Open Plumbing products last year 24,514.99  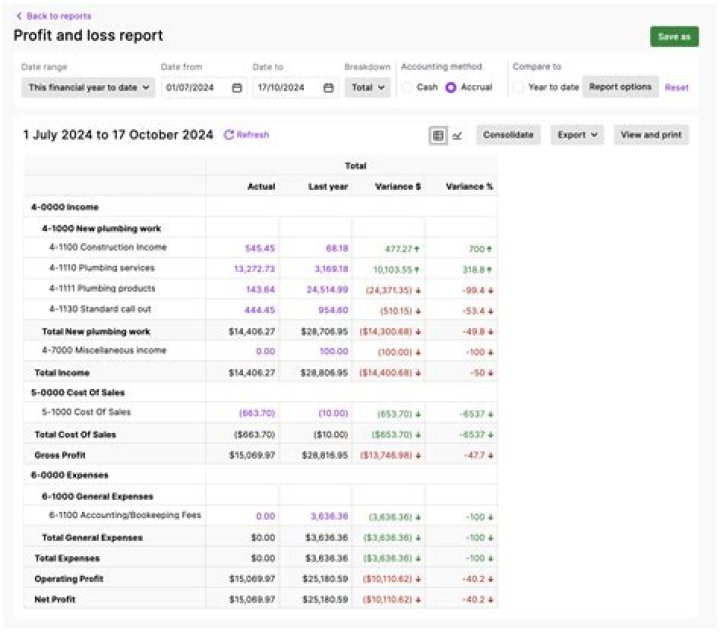[x=327, y=290]
